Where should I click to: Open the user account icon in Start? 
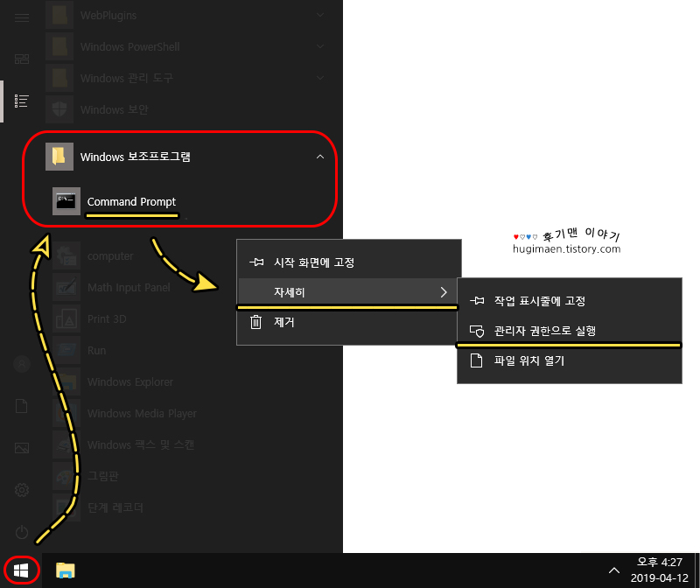(22, 364)
